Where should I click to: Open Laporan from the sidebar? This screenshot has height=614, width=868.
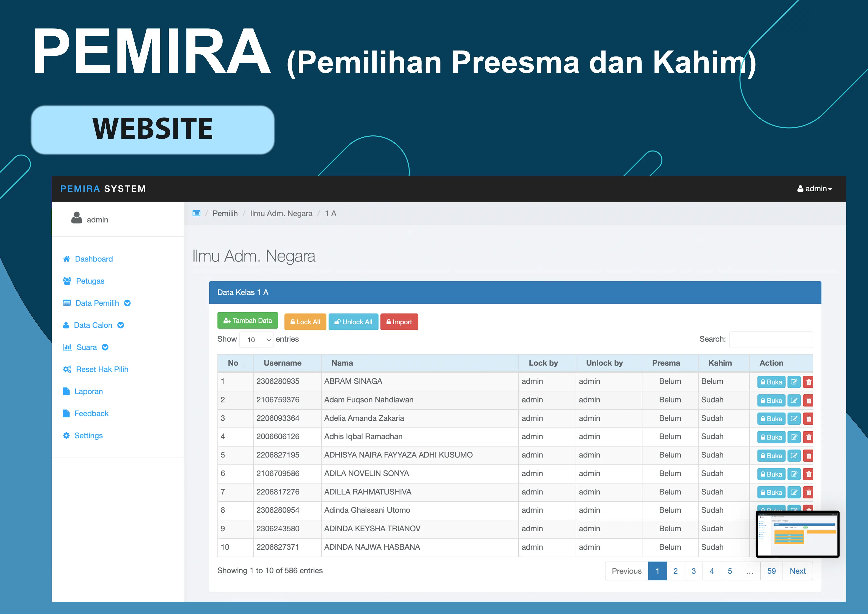click(x=89, y=391)
